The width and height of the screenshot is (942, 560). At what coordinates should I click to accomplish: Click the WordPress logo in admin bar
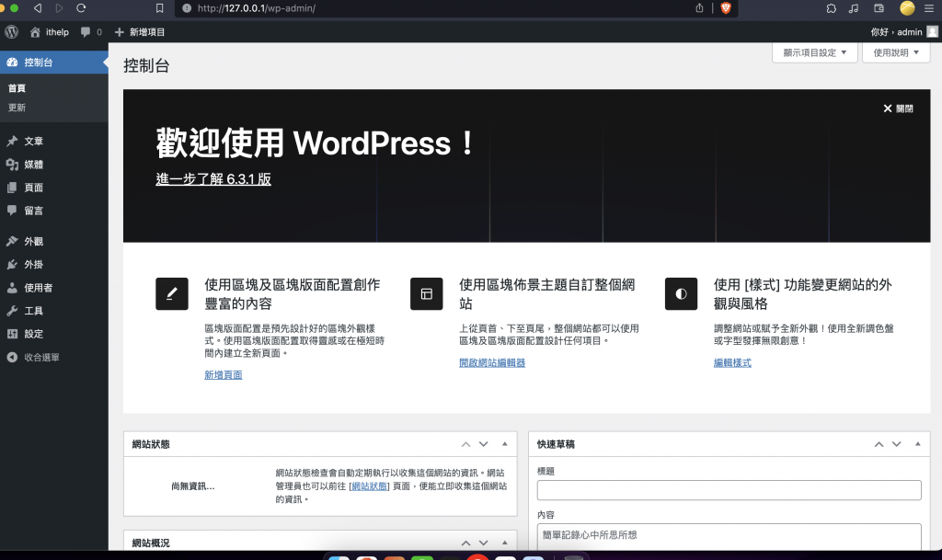pyautogui.click(x=11, y=32)
